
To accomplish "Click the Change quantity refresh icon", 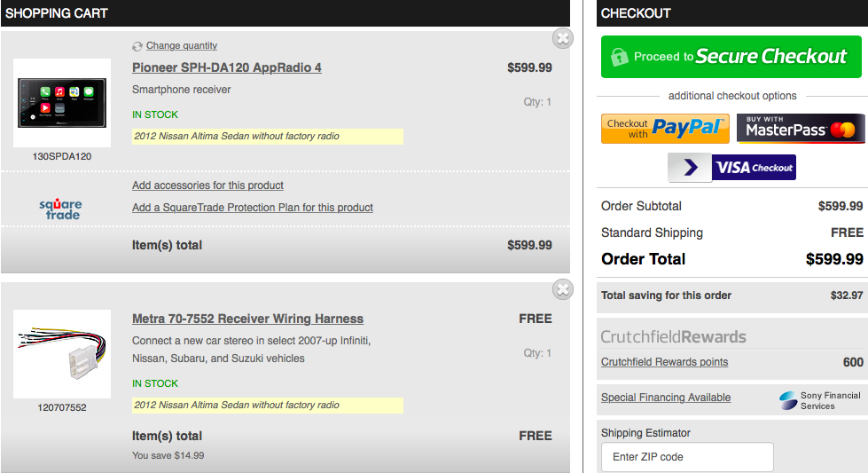I will [x=137, y=46].
